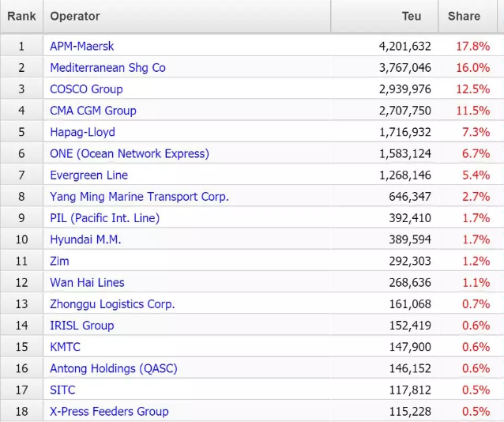Select rank number 5 cell
Screen dimensions: 504x422
coord(21,132)
